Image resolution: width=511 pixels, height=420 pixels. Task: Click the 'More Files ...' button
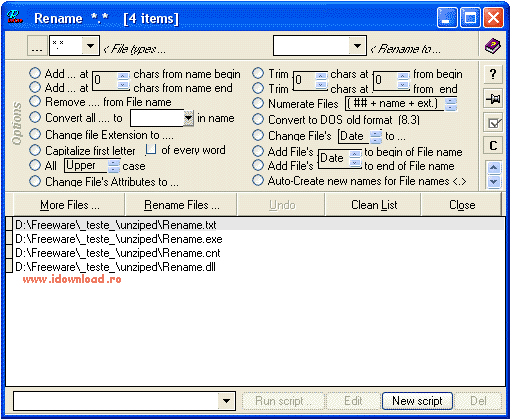(69, 205)
